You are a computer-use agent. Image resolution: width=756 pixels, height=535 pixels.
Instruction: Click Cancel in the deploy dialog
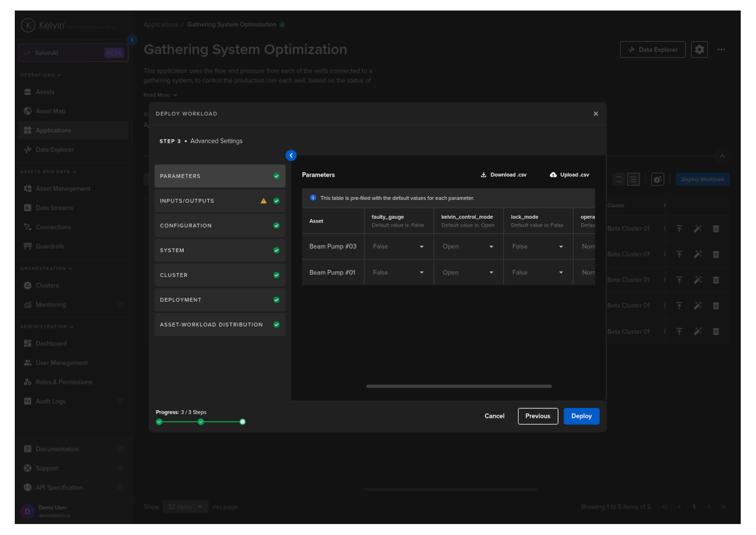494,416
